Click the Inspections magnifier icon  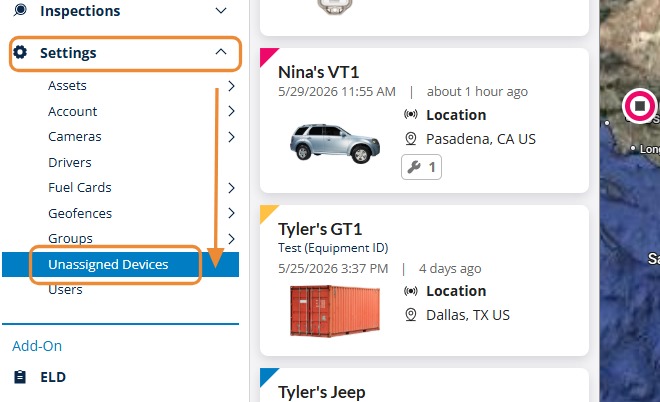(20, 9)
